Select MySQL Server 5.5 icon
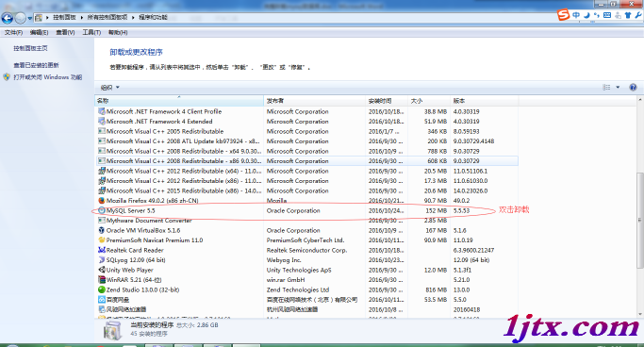This screenshot has height=347, width=644. [x=102, y=210]
